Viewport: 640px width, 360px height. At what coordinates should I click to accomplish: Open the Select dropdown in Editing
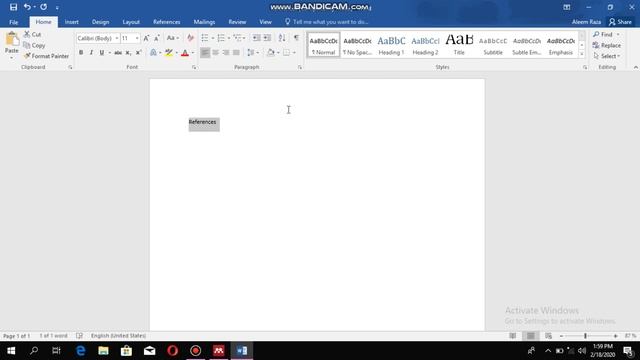(x=607, y=56)
